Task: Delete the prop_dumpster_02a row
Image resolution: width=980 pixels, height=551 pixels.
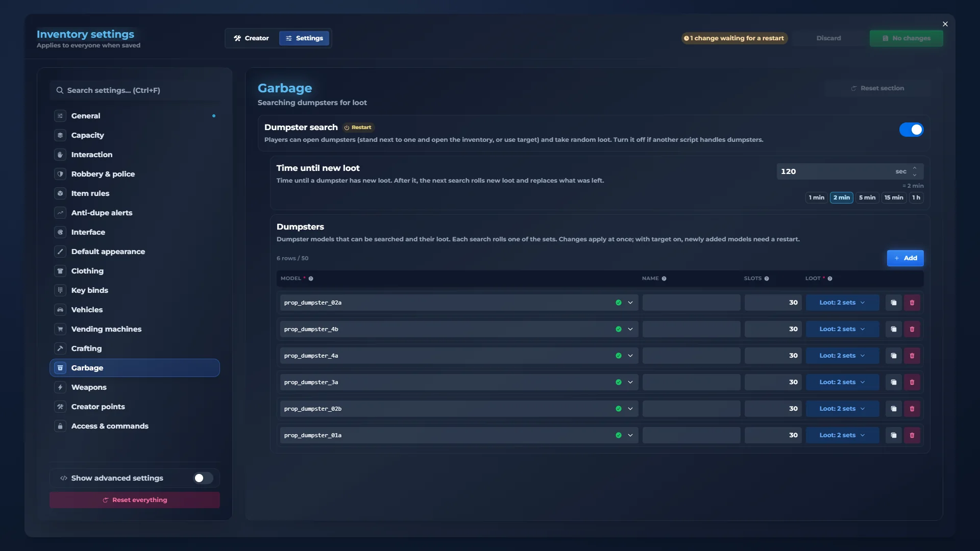Action: tap(912, 303)
